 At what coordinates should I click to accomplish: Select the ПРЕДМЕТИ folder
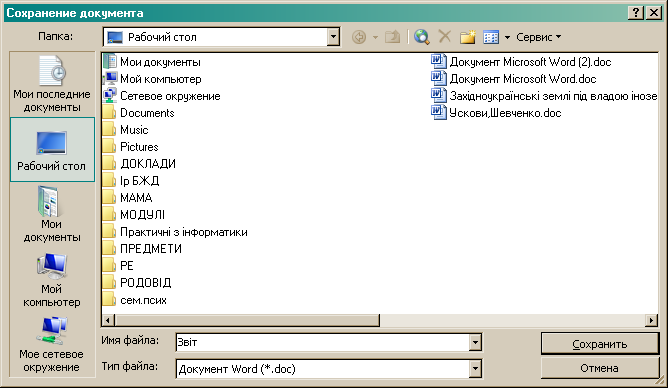(142, 249)
